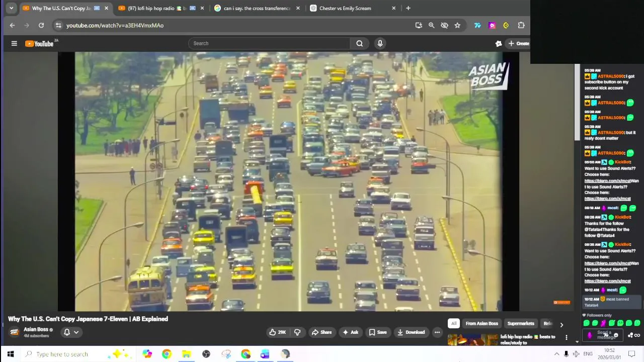This screenshot has width=644, height=362.
Task: Click the purple extension icon in toolbar
Action: tap(492, 25)
